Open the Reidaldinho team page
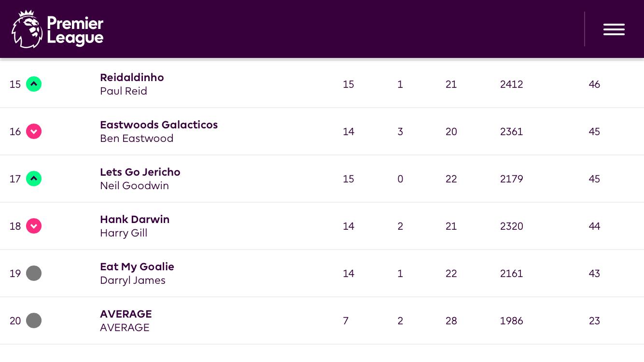644x362 pixels. pyautogui.click(x=132, y=77)
